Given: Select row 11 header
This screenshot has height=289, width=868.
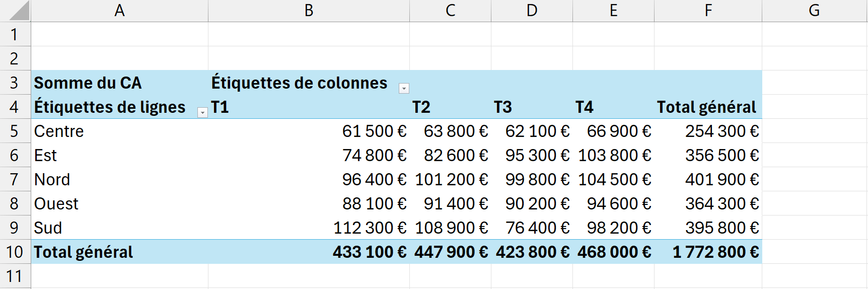Looking at the screenshot, I should pos(15,276).
